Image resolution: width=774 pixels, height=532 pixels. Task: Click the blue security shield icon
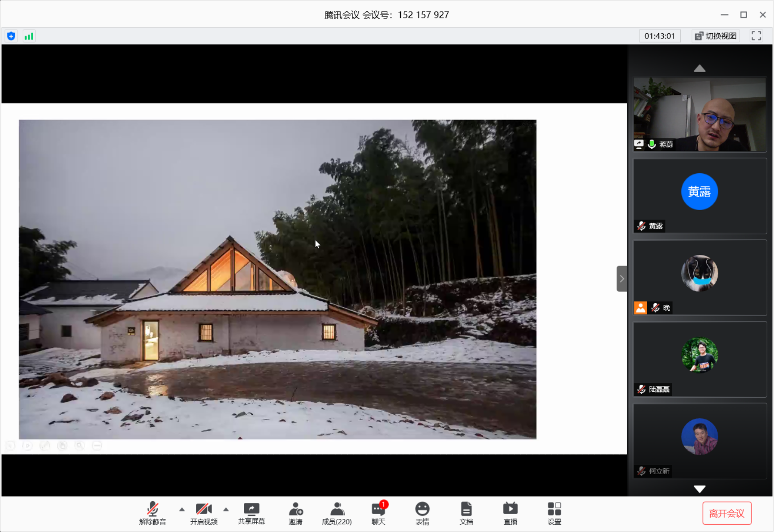[x=11, y=36]
